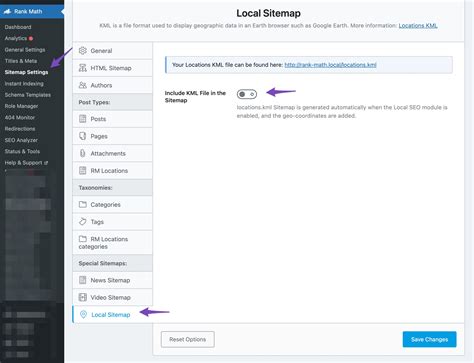Open General Settings in the sidebar

pos(25,50)
